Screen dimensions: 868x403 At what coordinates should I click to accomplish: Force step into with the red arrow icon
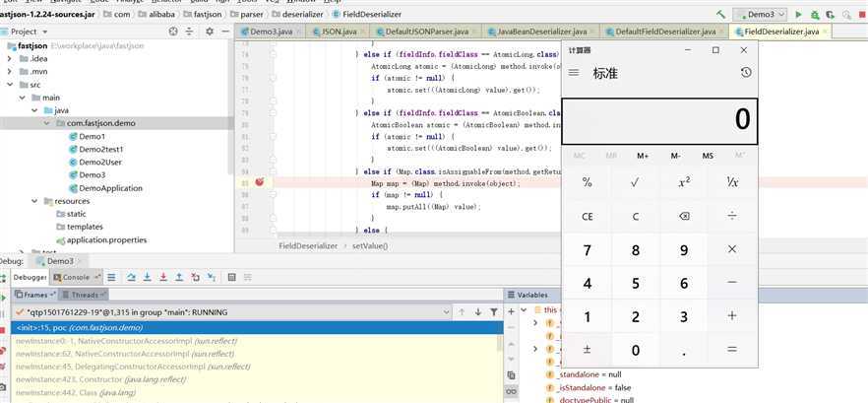(163, 277)
